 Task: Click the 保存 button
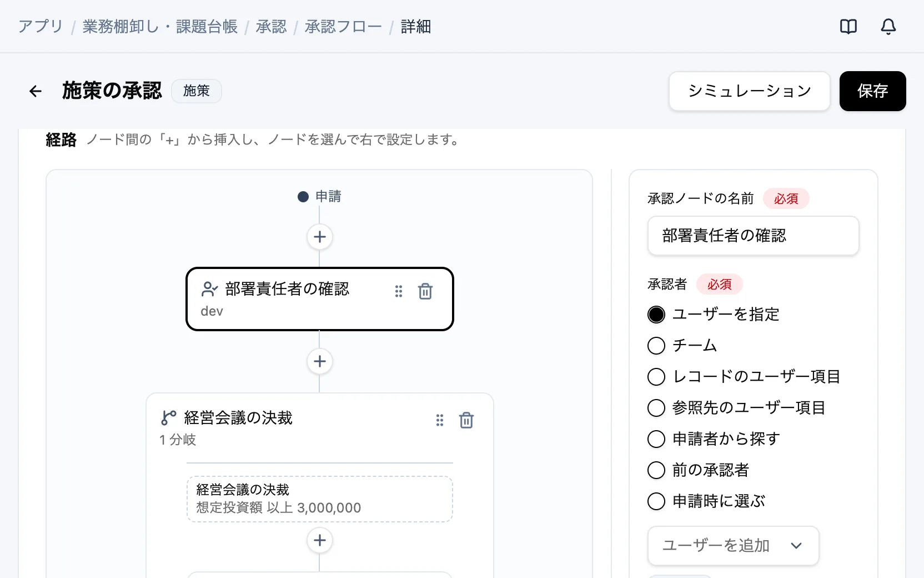click(873, 91)
